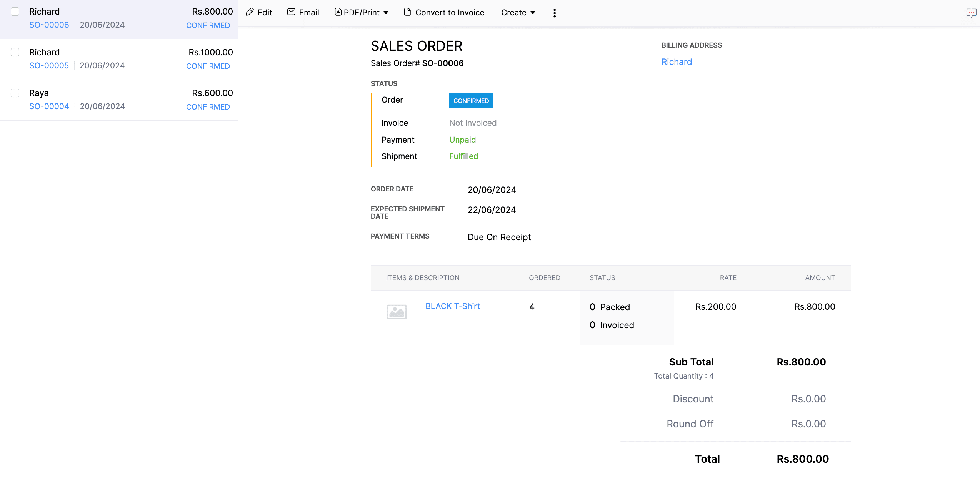The image size is (980, 495).
Task: Click the BLACK T-Shirt image placeholder
Action: tap(397, 312)
